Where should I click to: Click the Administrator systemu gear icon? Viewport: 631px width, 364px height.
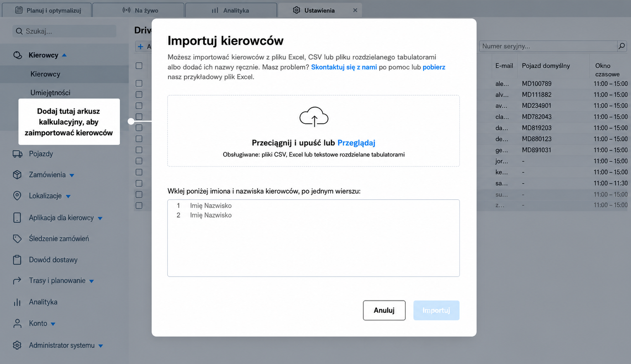point(17,345)
